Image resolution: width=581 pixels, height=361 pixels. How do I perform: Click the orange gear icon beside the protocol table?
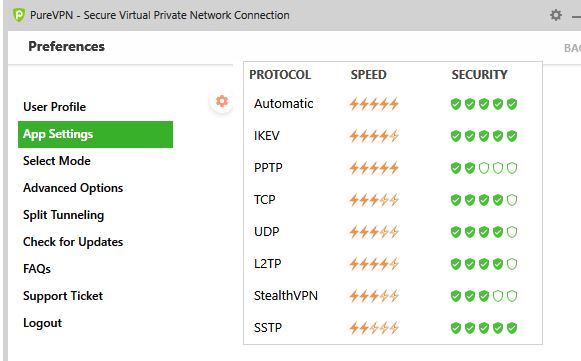pyautogui.click(x=222, y=101)
